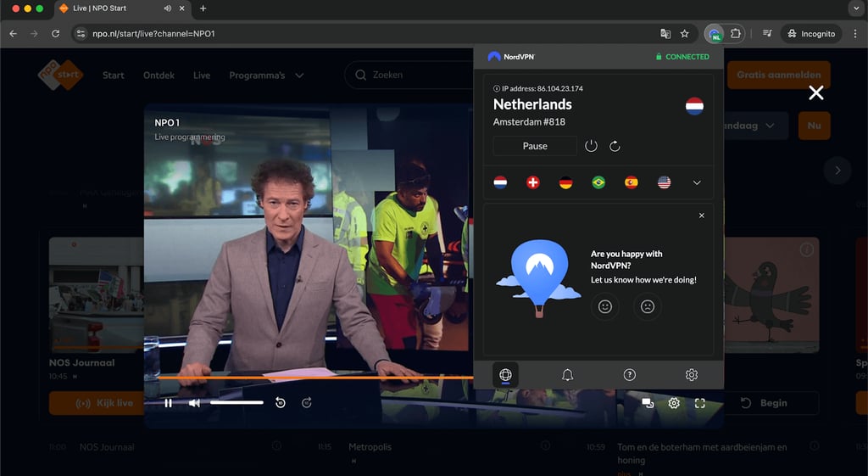Mute the video player volume
The height and width of the screenshot is (476, 868).
[194, 403]
